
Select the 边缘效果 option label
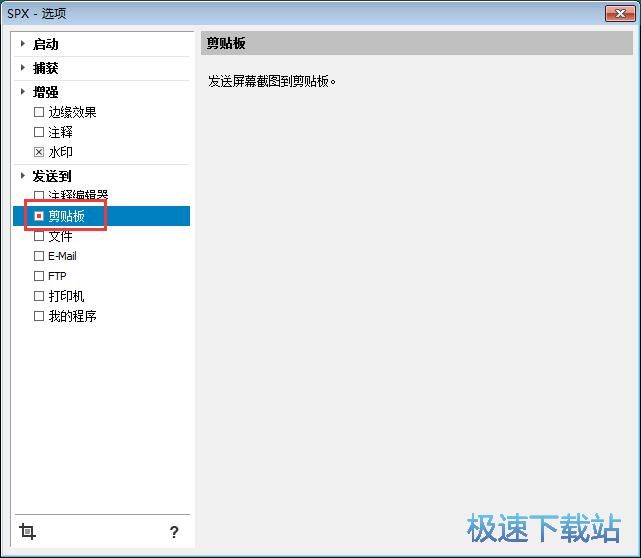click(72, 112)
